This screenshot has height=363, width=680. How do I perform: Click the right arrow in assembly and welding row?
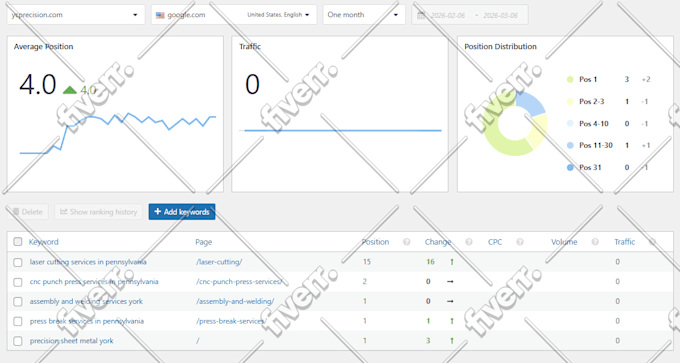pyautogui.click(x=450, y=301)
